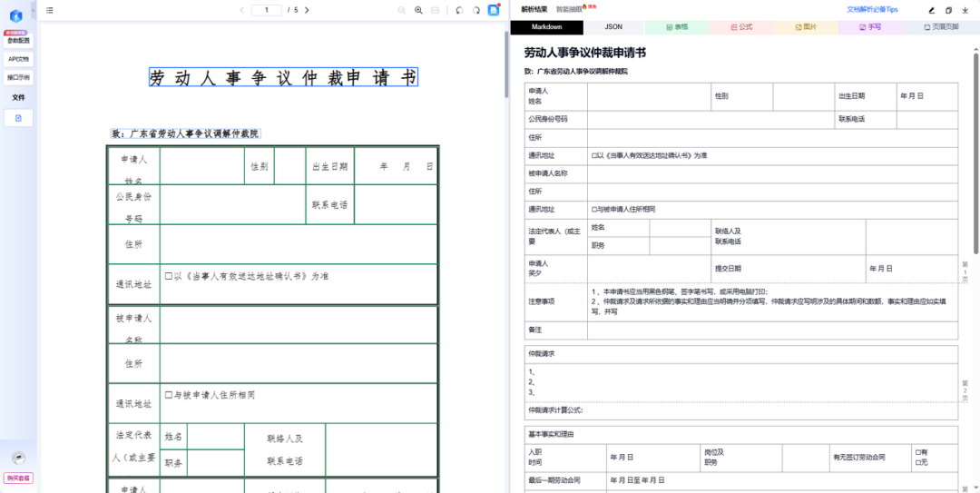Go to the next page arrow
This screenshot has width=980, height=493.
click(x=307, y=10)
